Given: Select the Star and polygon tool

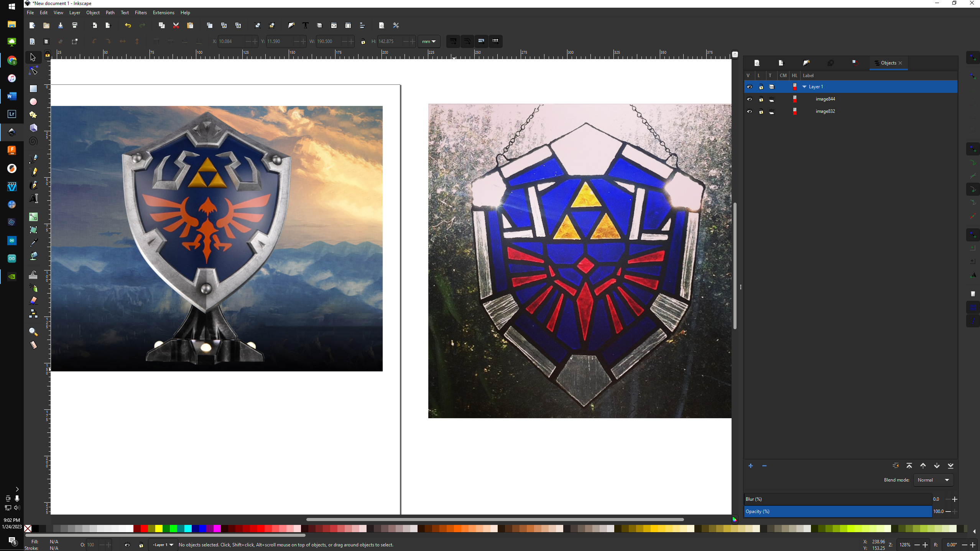Looking at the screenshot, I should tap(33, 115).
